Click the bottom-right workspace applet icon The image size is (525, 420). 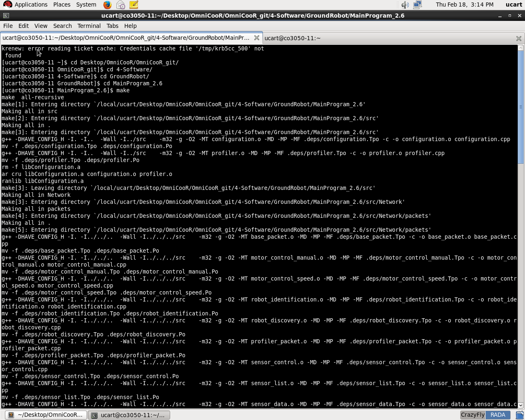[x=519, y=415]
